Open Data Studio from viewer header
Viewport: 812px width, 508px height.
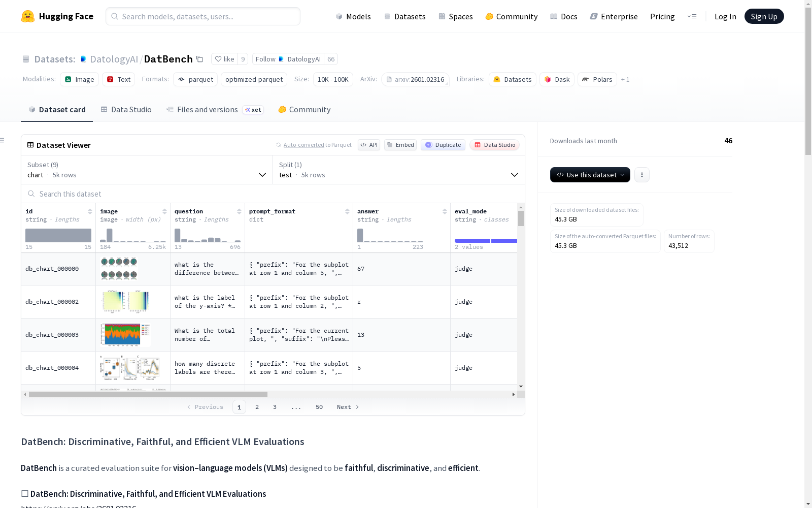[494, 145]
